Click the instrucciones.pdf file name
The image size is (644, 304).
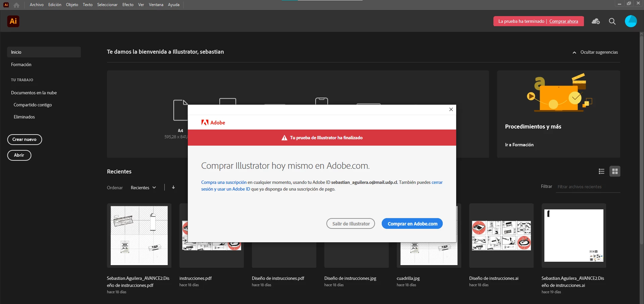196,278
